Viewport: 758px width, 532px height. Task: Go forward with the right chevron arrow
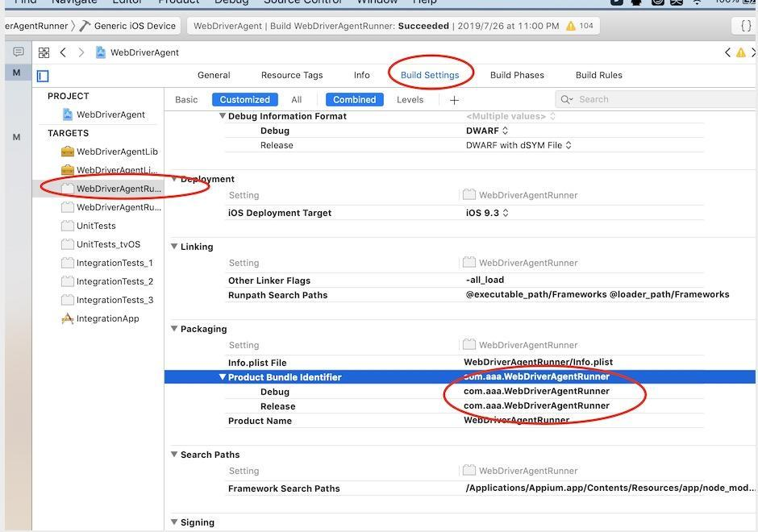point(81,52)
